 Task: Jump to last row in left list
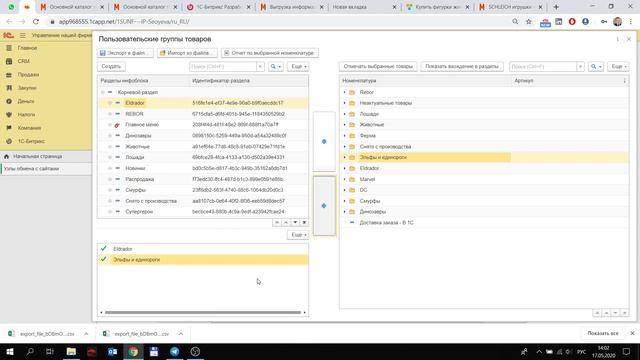304,222
